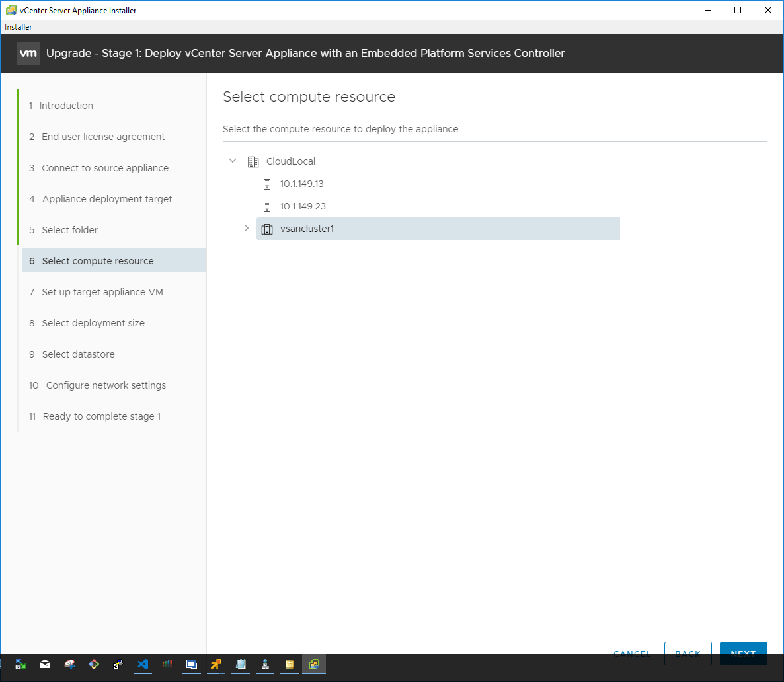The height and width of the screenshot is (682, 784).
Task: Click the installer app icon in title bar
Action: (11, 10)
